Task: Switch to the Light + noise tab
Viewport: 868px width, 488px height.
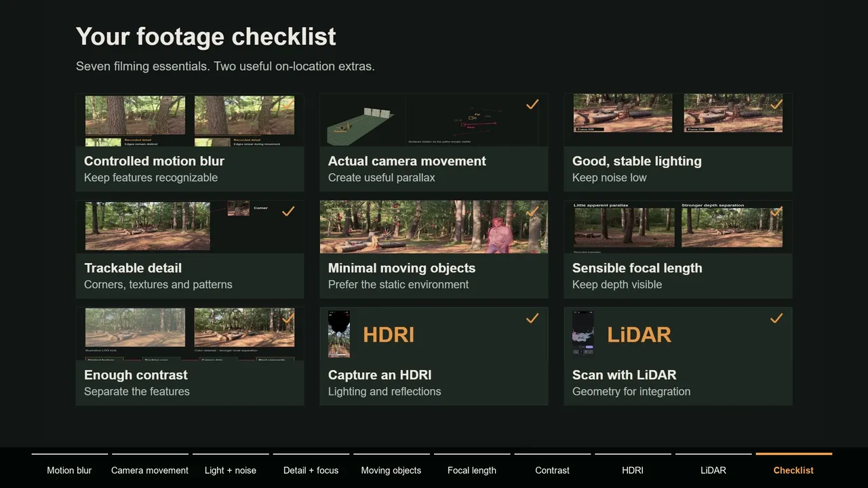Action: (x=231, y=470)
